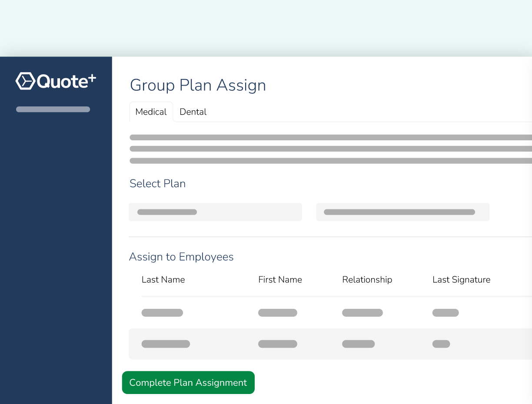This screenshot has height=404, width=532.
Task: Select the hexagon emblem in the sidebar
Action: click(x=25, y=80)
